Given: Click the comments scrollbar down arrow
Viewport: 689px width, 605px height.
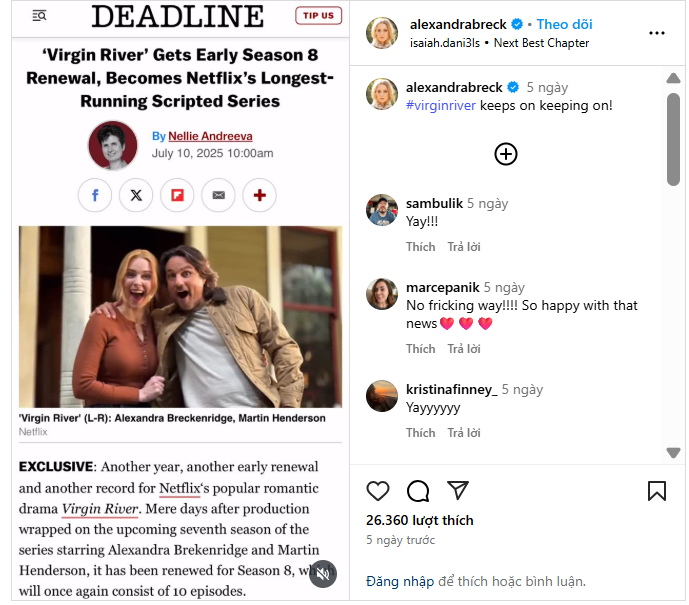Looking at the screenshot, I should [673, 453].
